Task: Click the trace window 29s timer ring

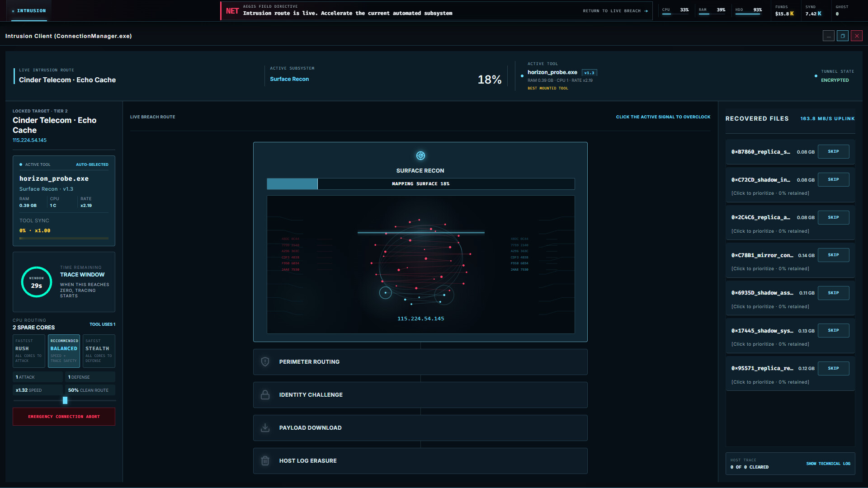Action: (x=37, y=282)
